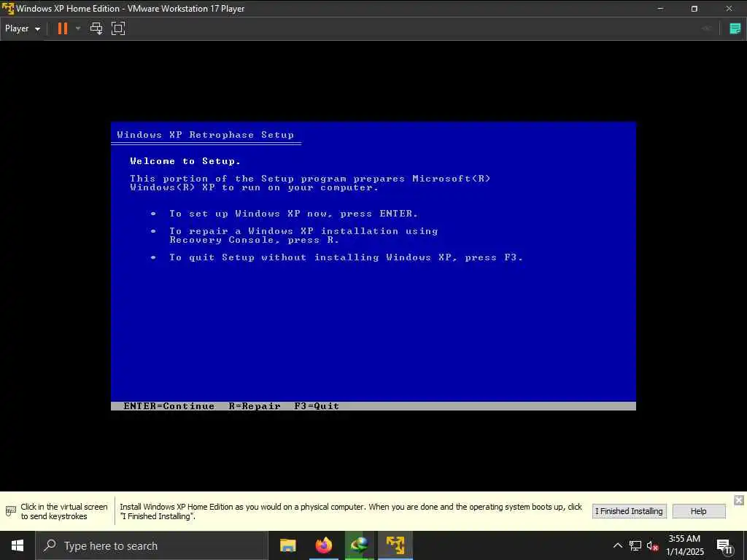The width and height of the screenshot is (747, 560).
Task: Open network status tray icon
Action: pyautogui.click(x=635, y=545)
